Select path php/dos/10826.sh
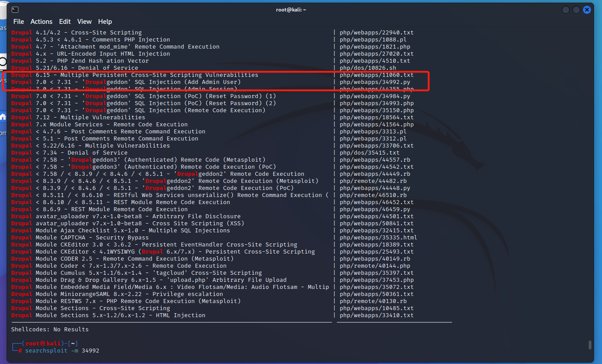602x364 pixels. (x=368, y=68)
